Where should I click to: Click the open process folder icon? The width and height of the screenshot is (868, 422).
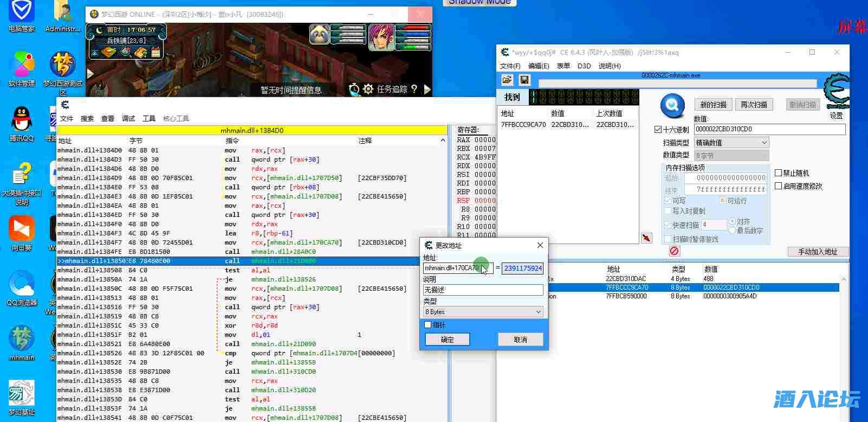tap(507, 80)
